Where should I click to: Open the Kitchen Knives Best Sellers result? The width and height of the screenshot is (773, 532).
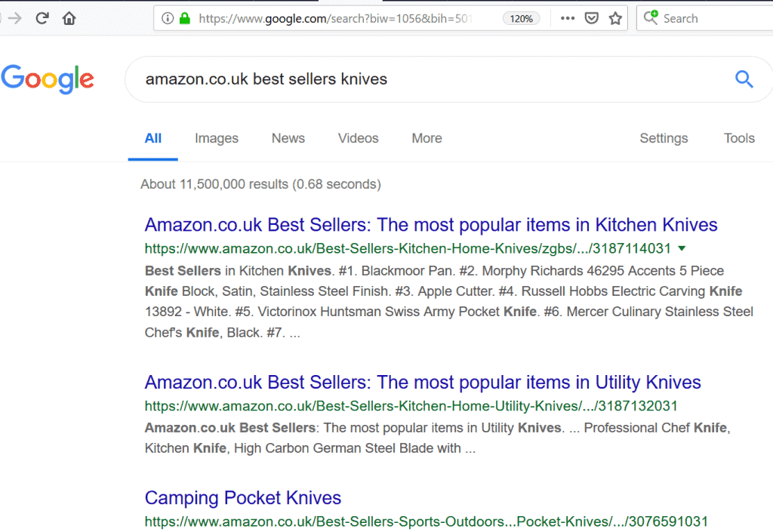coord(431,225)
